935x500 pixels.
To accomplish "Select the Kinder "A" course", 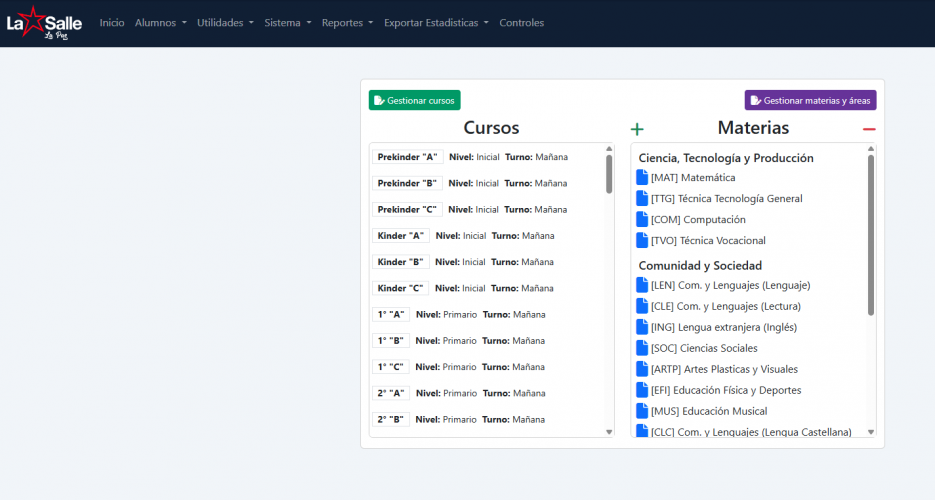I will pos(401,235).
